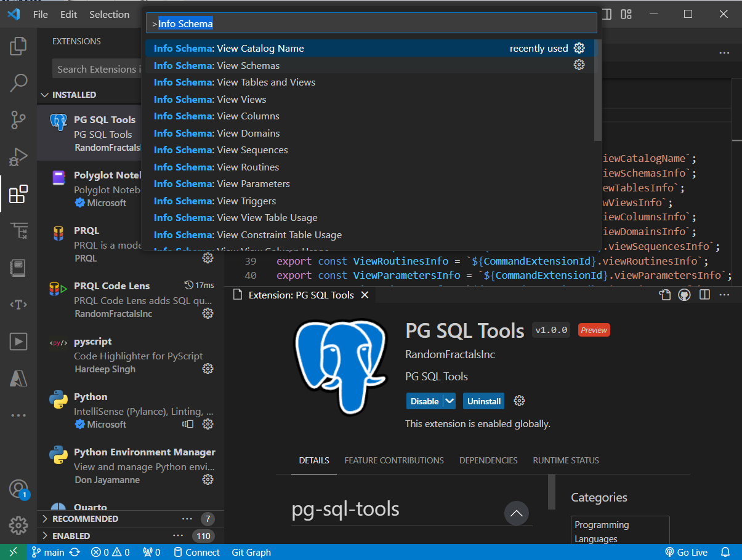
Task: Open the Customize Layout icon in title bar
Action: pyautogui.click(x=626, y=14)
